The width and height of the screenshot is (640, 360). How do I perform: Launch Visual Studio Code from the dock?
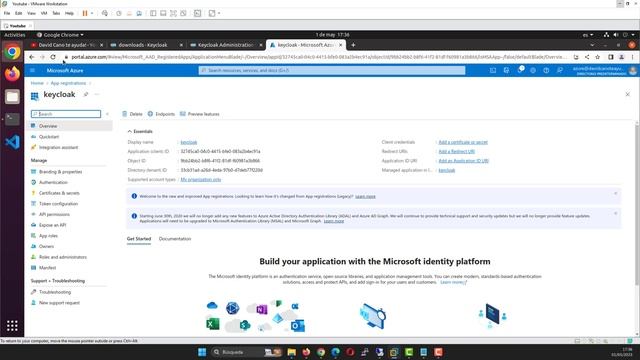[x=12, y=142]
